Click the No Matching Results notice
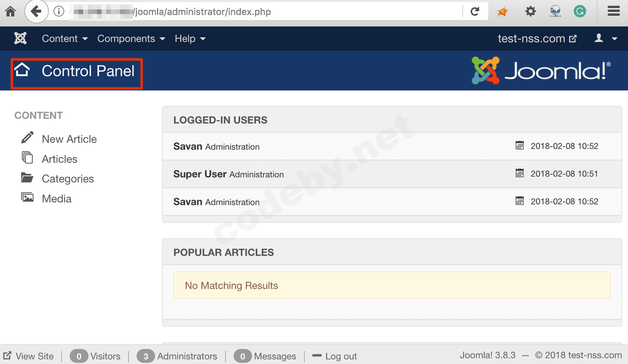Viewport: 628px width, 364px height. (x=392, y=285)
